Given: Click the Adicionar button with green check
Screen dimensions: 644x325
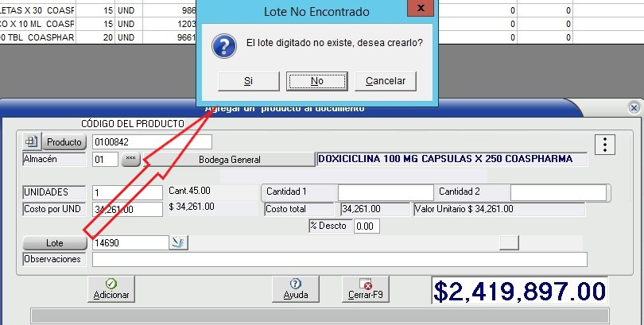Looking at the screenshot, I should (111, 289).
